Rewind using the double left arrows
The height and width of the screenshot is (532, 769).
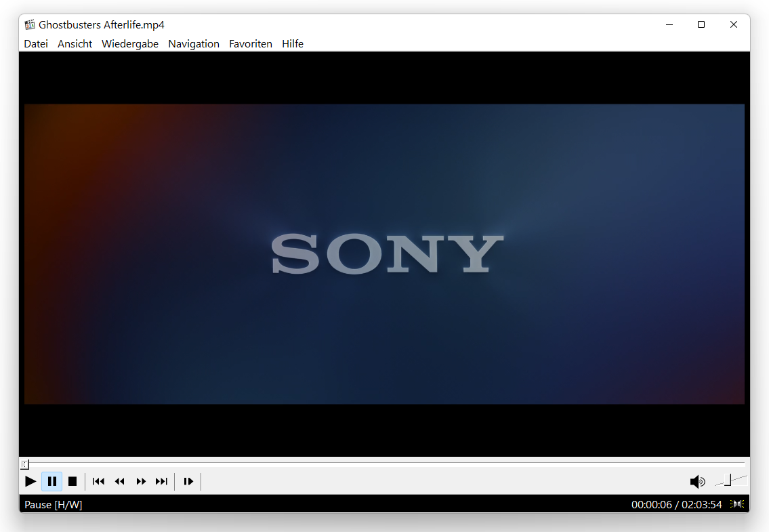(x=120, y=481)
